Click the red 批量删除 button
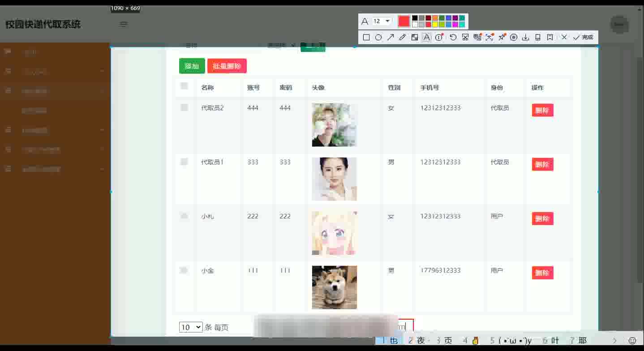The height and width of the screenshot is (351, 644). tap(227, 66)
